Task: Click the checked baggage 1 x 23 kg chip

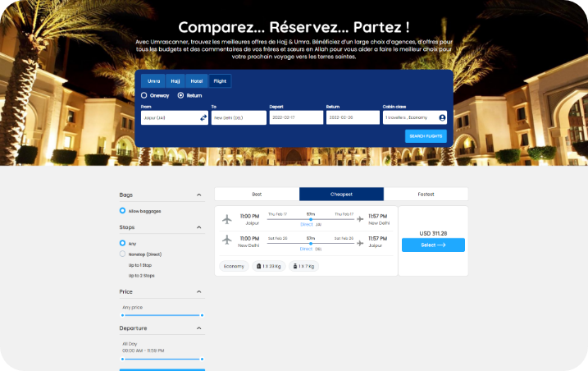Action: tap(269, 266)
